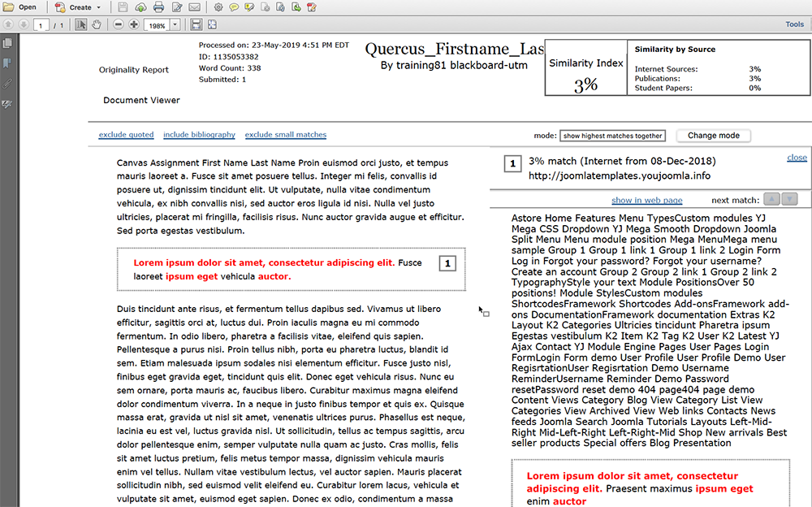Print the document with the printer icon
The width and height of the screenshot is (812, 507).
point(159,7)
